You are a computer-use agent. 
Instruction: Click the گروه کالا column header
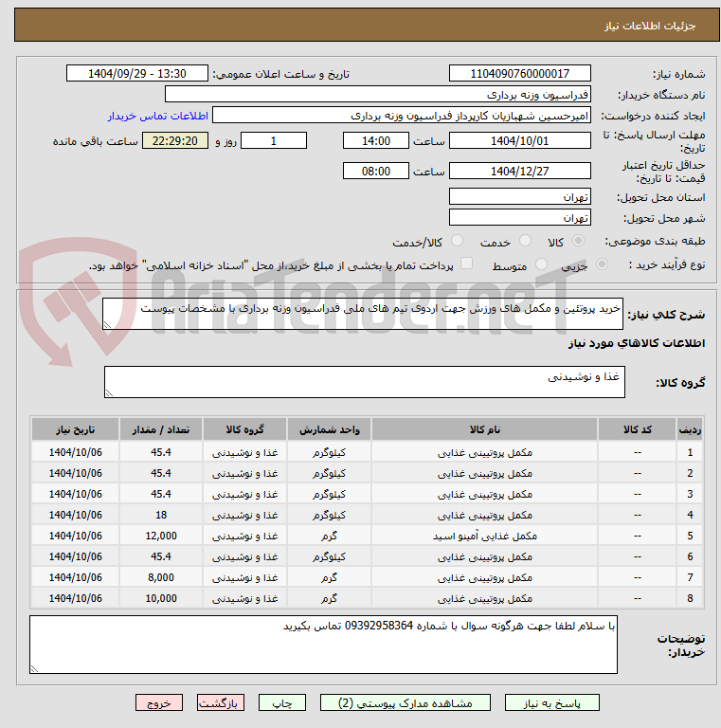coord(244,429)
